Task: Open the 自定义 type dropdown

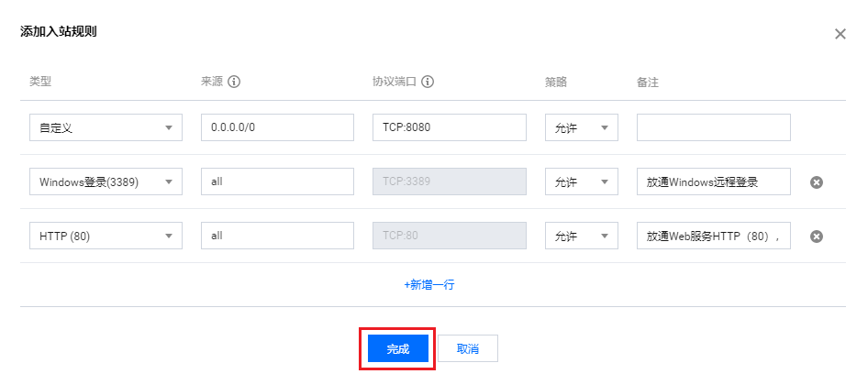Action: 106,127
